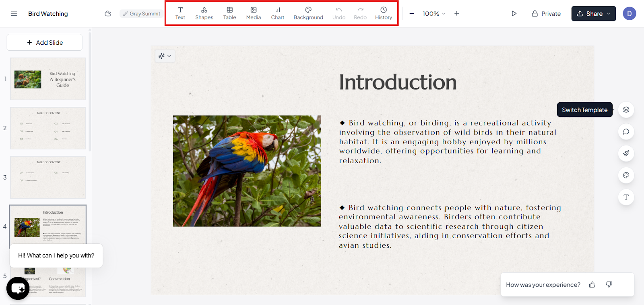Click Add Slide
This screenshot has width=644, height=305.
coord(45,42)
